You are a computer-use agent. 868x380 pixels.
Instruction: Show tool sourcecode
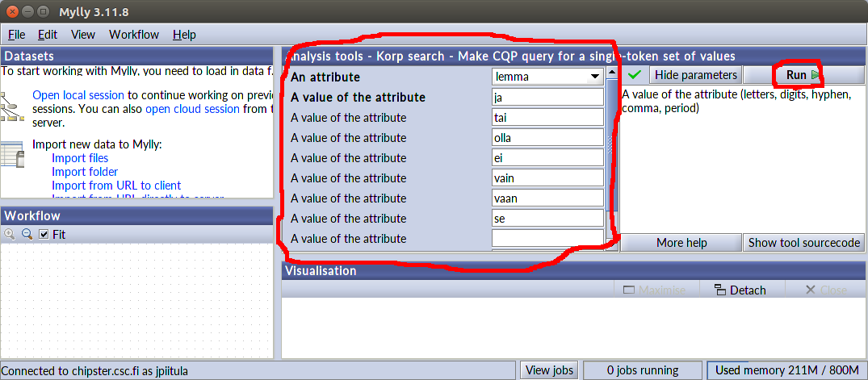804,243
